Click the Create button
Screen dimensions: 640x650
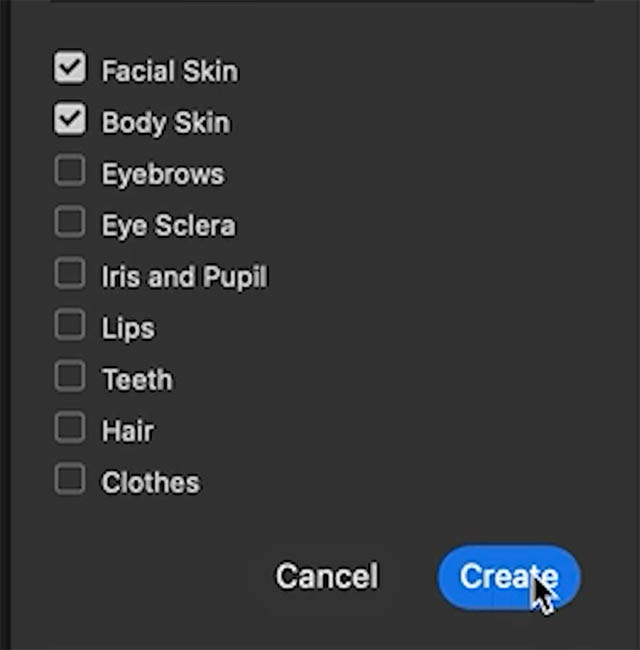[509, 577]
